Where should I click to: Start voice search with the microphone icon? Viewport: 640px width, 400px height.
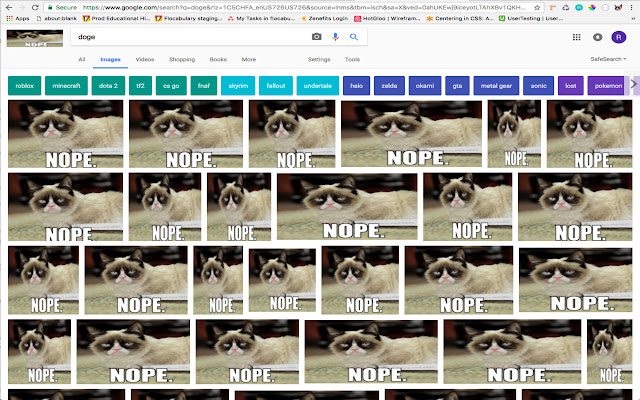[x=336, y=37]
